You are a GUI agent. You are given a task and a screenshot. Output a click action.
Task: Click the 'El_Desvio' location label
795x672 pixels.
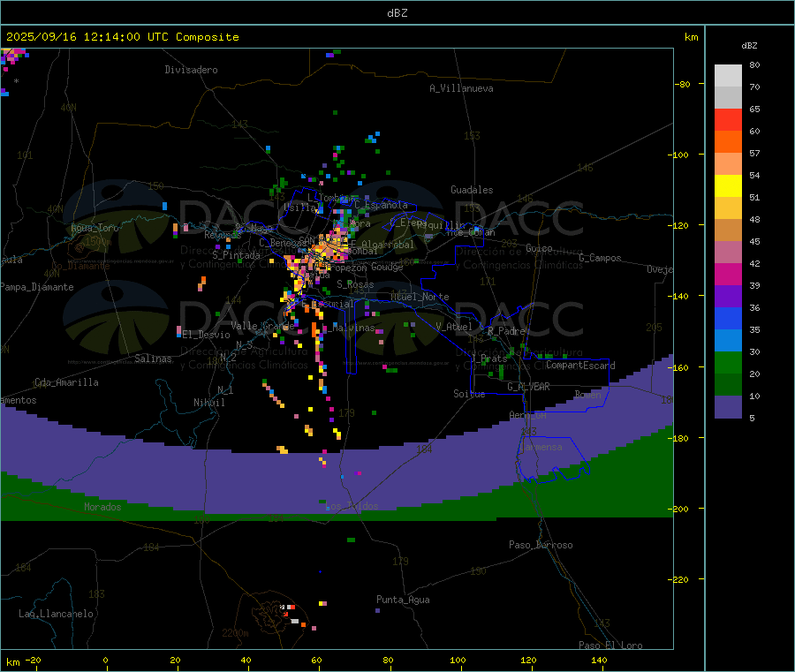pyautogui.click(x=206, y=335)
